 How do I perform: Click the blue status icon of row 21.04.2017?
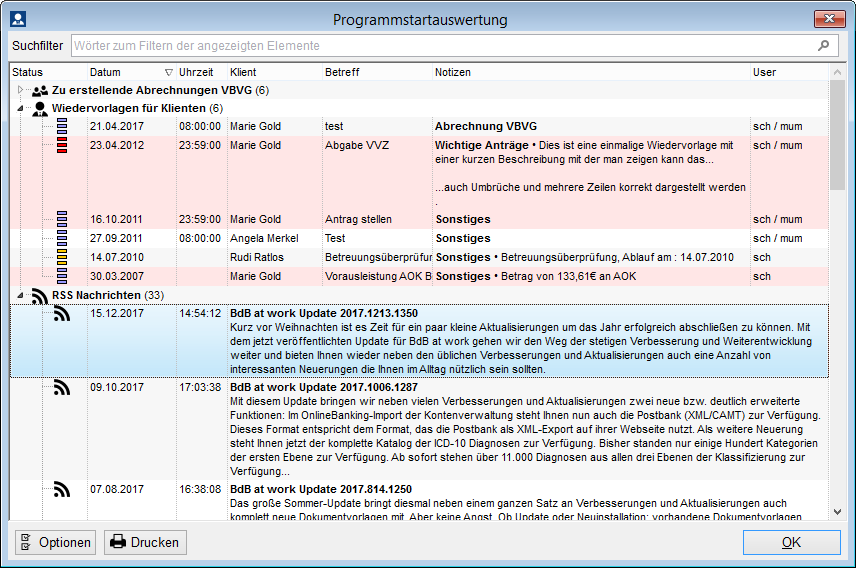click(62, 126)
